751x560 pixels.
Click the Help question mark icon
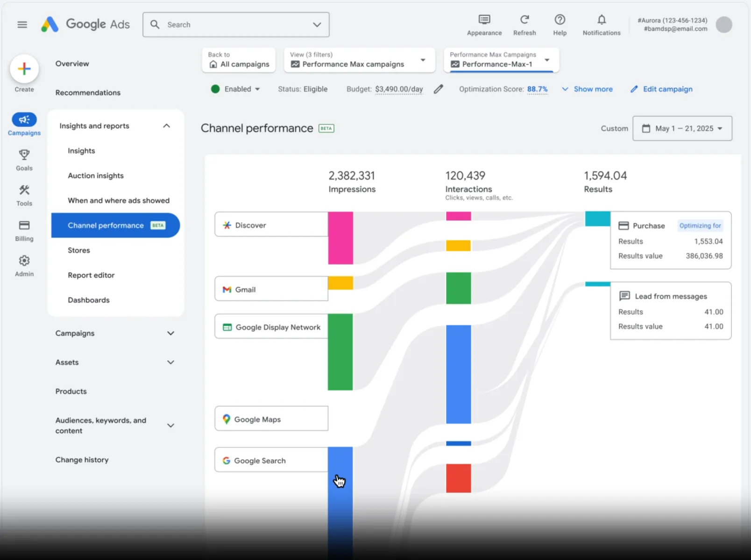tap(560, 19)
